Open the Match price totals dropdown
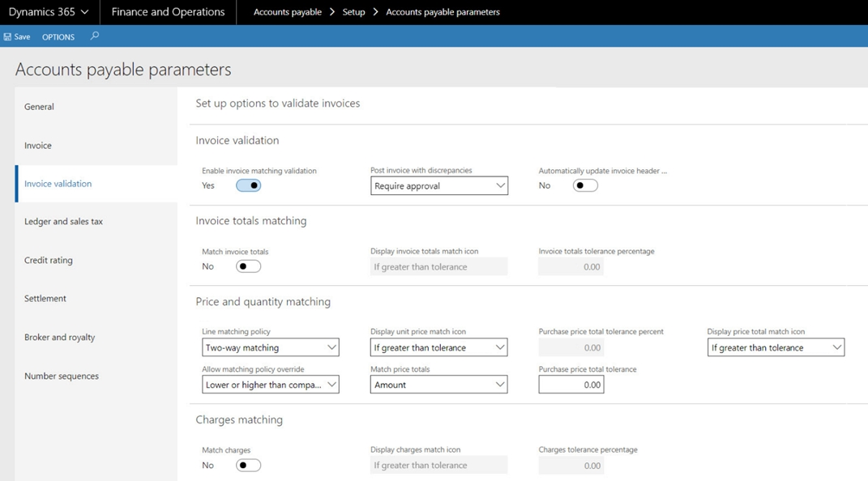Image resolution: width=868 pixels, height=481 pixels. [439, 385]
